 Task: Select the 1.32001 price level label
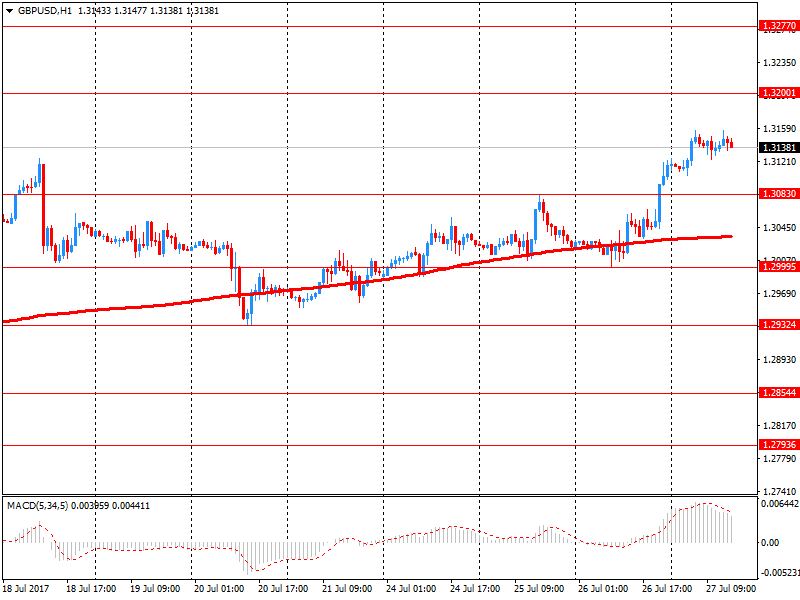779,93
